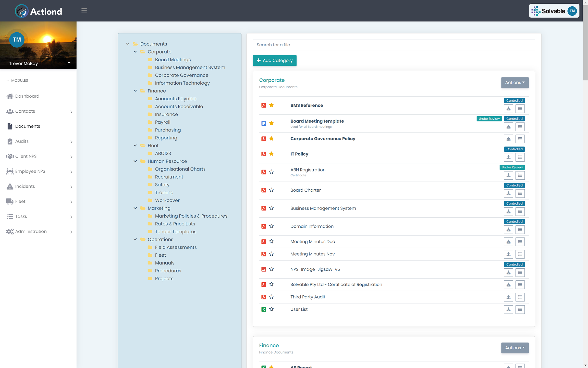The image size is (588, 368).
Task: Toggle the star favourite for Corporate Governance Policy
Action: tap(271, 139)
